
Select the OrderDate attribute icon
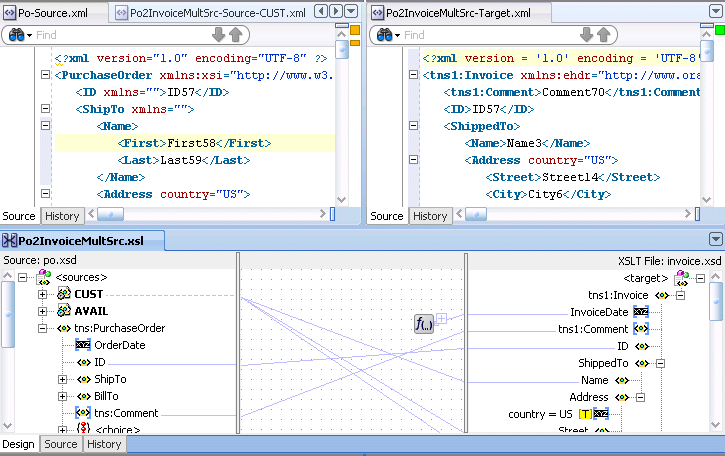[83, 345]
